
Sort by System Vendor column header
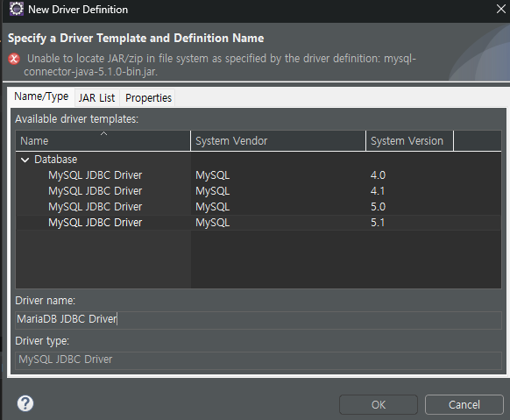[278, 141]
